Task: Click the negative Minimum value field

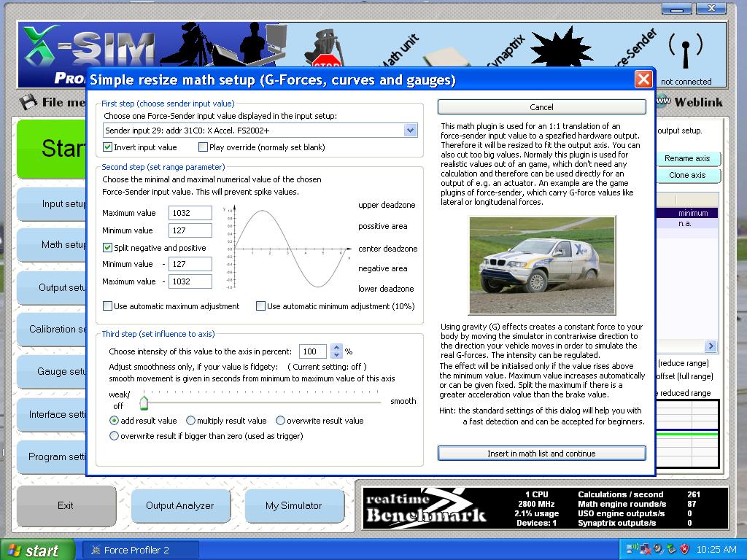Action: coord(190,264)
